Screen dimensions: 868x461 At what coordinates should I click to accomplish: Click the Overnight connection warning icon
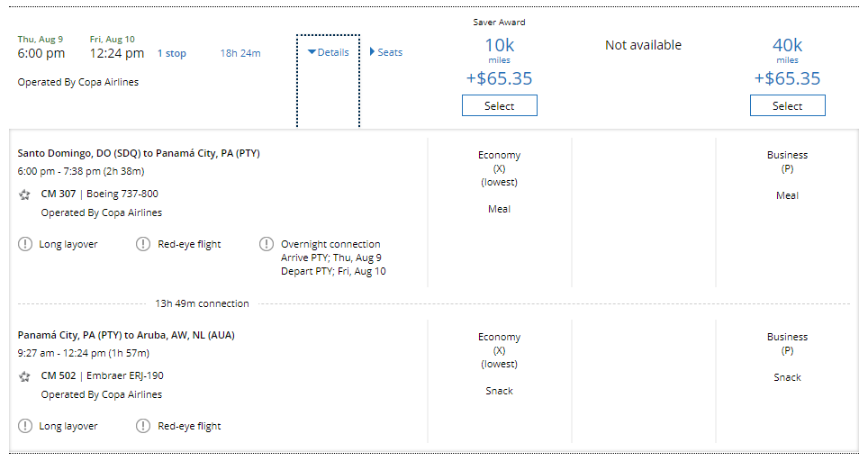click(x=267, y=244)
